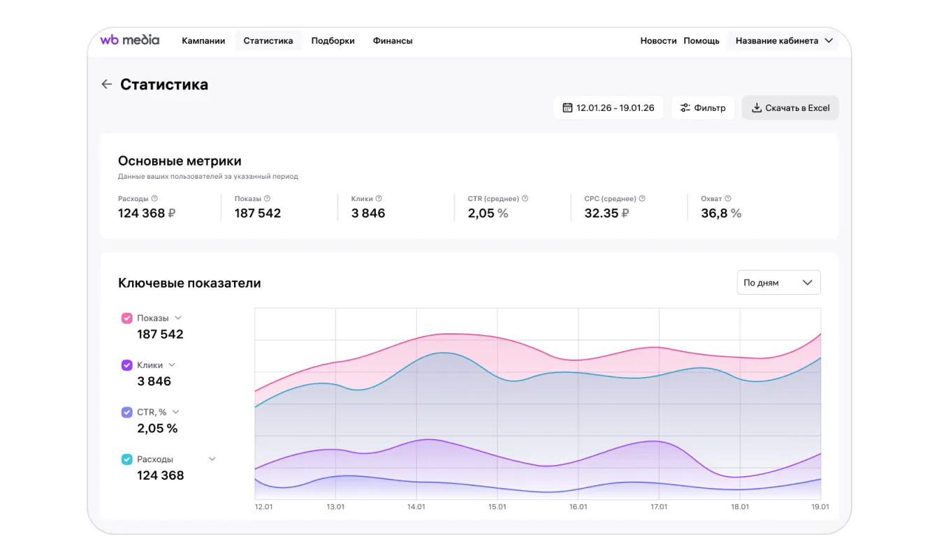The image size is (939, 560).
Task: Disable the CTR, % series checkbox
Action: [x=126, y=413]
